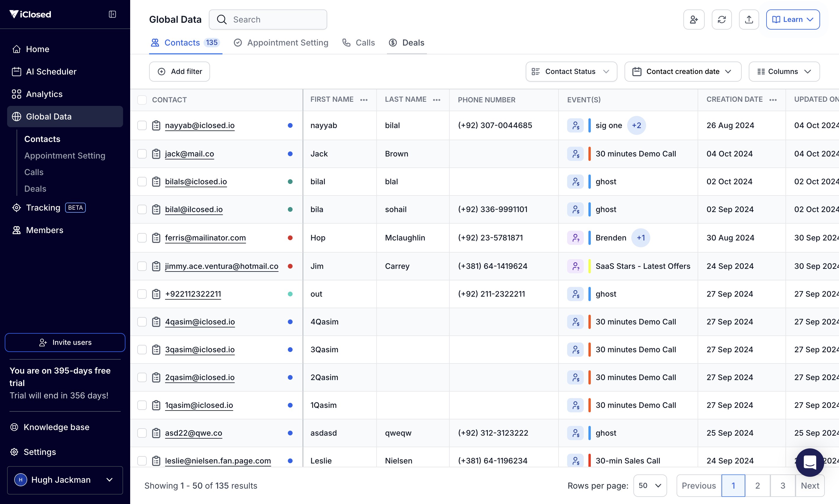
Task: Click the refresh data icon
Action: [722, 20]
